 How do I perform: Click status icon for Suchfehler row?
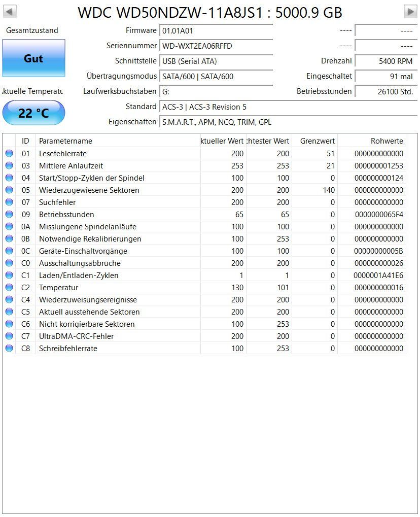coord(9,202)
